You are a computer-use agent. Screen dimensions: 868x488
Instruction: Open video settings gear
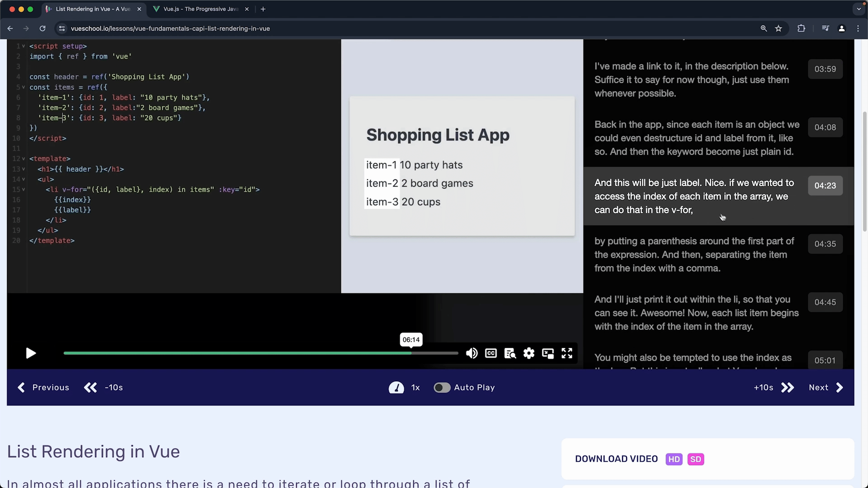(x=529, y=353)
